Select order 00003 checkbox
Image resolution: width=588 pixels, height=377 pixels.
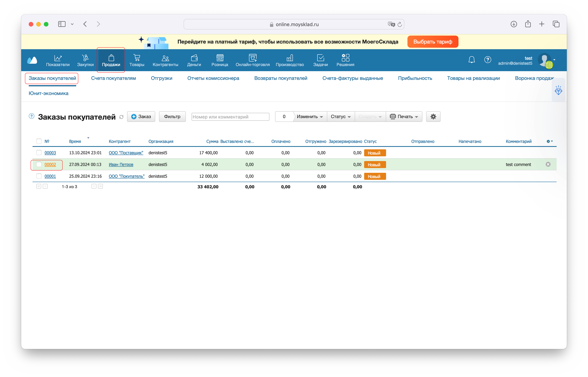(x=39, y=153)
